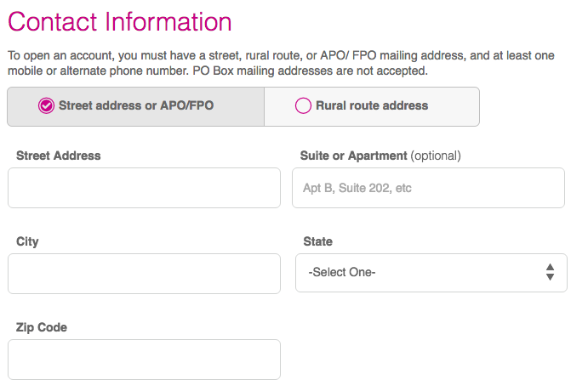This screenshot has width=588, height=391.
Task: Focus the Street Address input box
Action: 144,188
